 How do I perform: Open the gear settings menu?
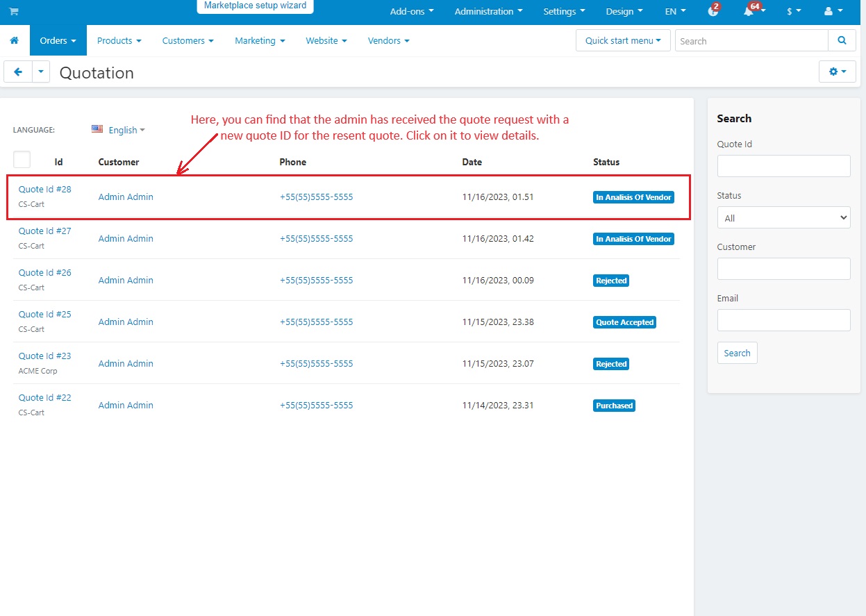[x=838, y=72]
